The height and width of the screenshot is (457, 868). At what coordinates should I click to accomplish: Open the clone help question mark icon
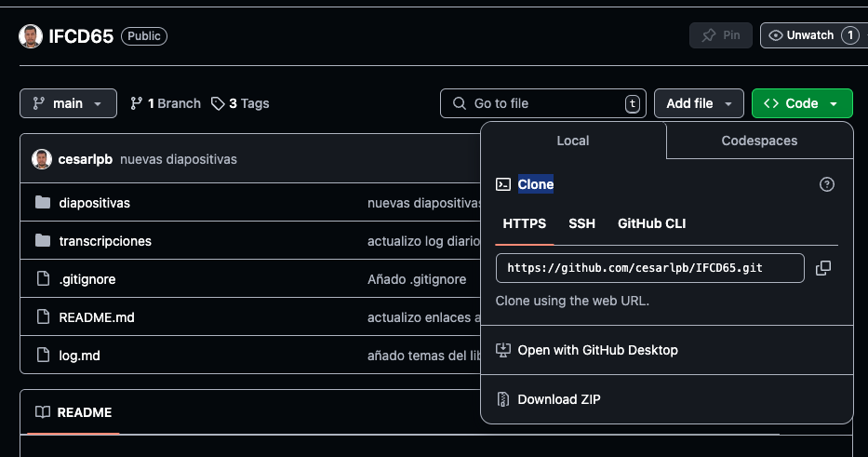826,184
